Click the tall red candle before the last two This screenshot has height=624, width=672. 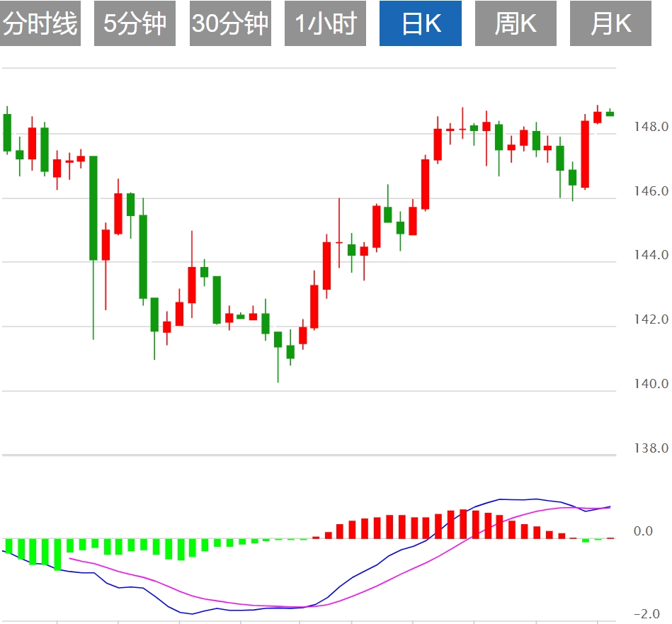point(585,154)
